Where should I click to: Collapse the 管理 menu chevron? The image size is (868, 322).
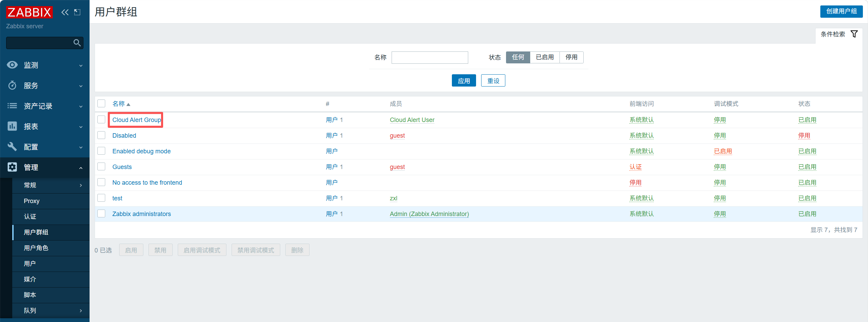[x=81, y=168]
